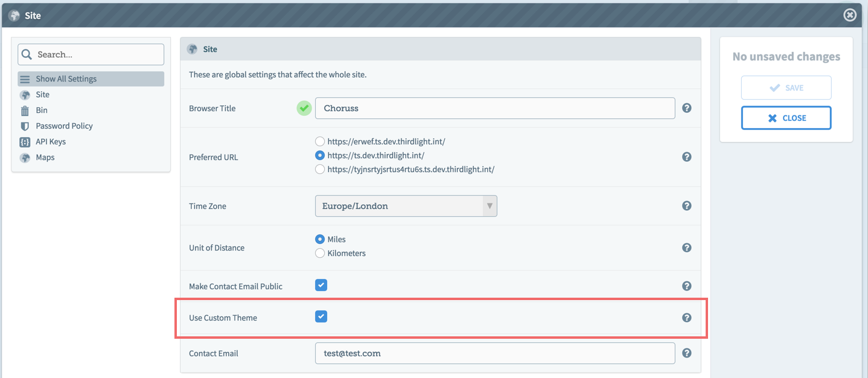Image resolution: width=868 pixels, height=378 pixels.
Task: Click the "Browser Title" label
Action: point(212,109)
